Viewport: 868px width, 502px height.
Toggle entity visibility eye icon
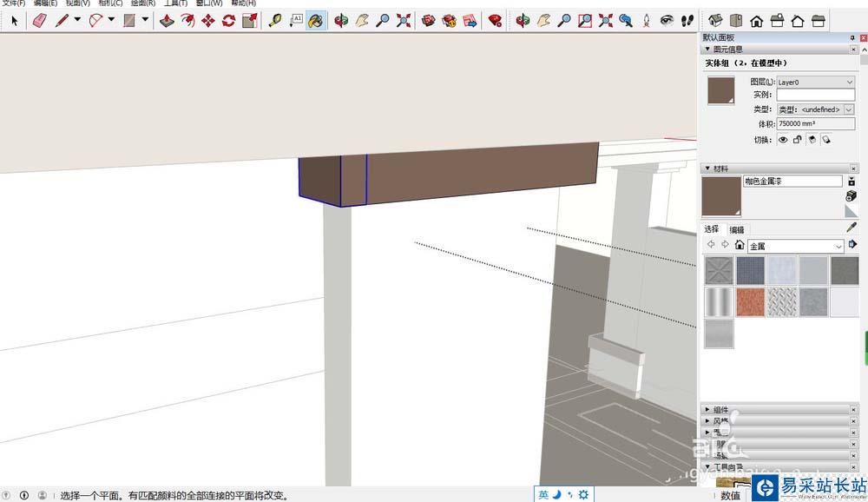coord(783,140)
